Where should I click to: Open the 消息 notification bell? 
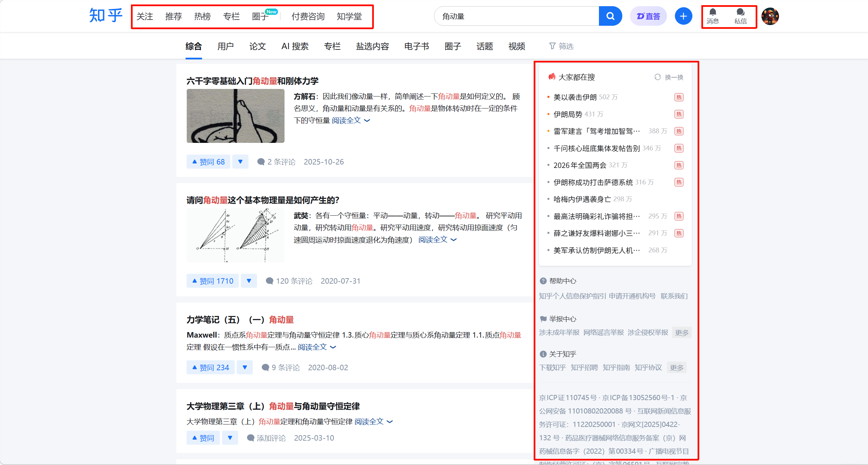click(713, 16)
